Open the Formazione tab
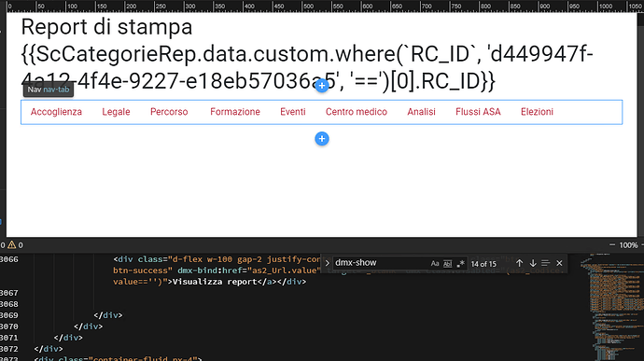Viewport: 644px width, 361px height. [x=235, y=112]
